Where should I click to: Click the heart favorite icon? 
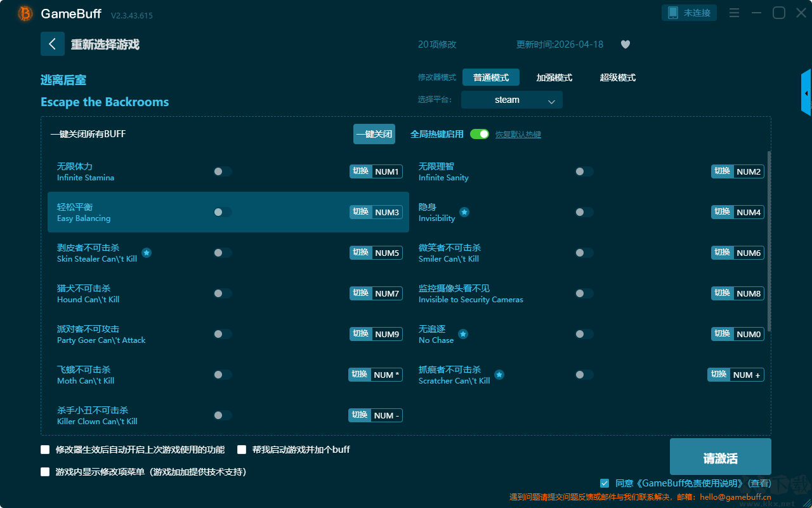625,44
